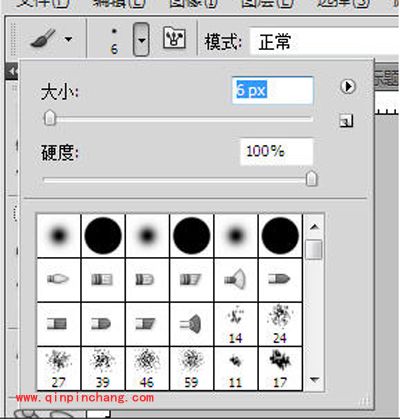Open the 图层(L) Layer menu

pos(267,3)
